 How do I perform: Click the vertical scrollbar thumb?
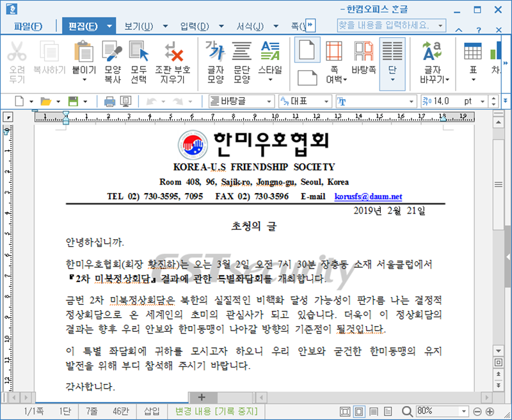(x=499, y=185)
